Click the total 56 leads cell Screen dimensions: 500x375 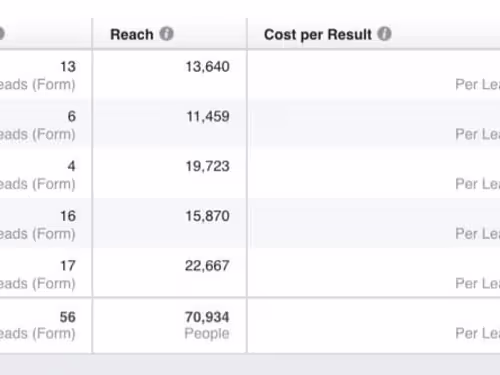[x=46, y=325]
